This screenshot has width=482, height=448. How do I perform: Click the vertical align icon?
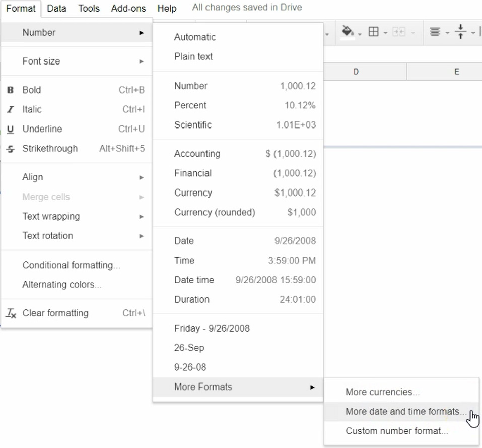[x=460, y=31]
